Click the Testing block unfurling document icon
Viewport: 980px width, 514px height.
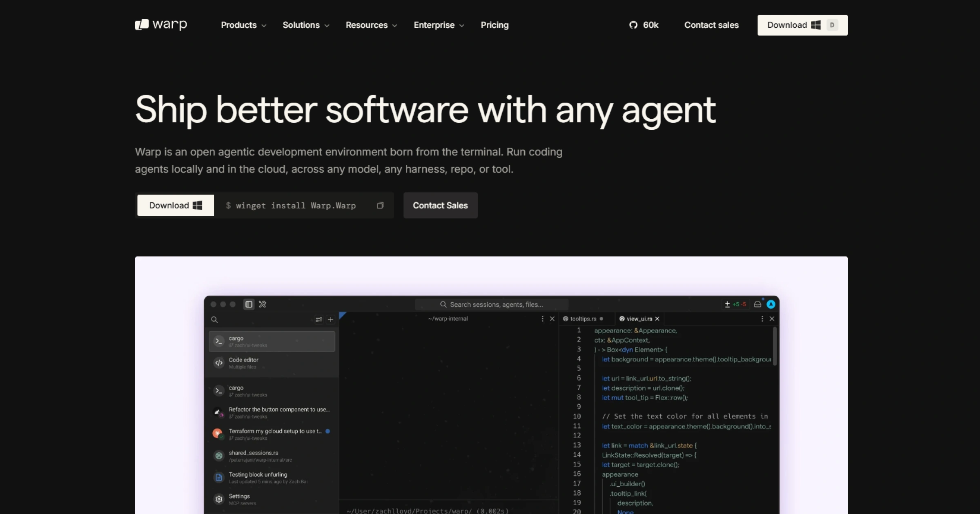click(219, 477)
